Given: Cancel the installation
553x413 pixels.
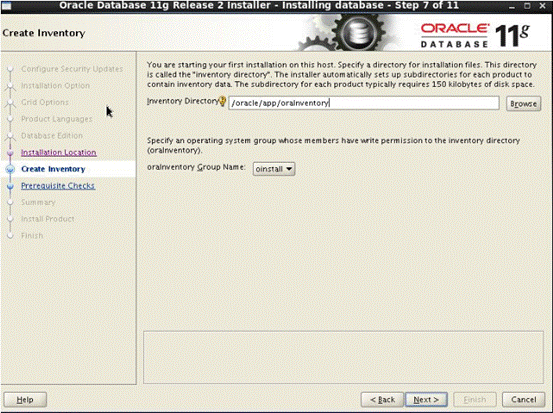Looking at the screenshot, I should 524,400.
